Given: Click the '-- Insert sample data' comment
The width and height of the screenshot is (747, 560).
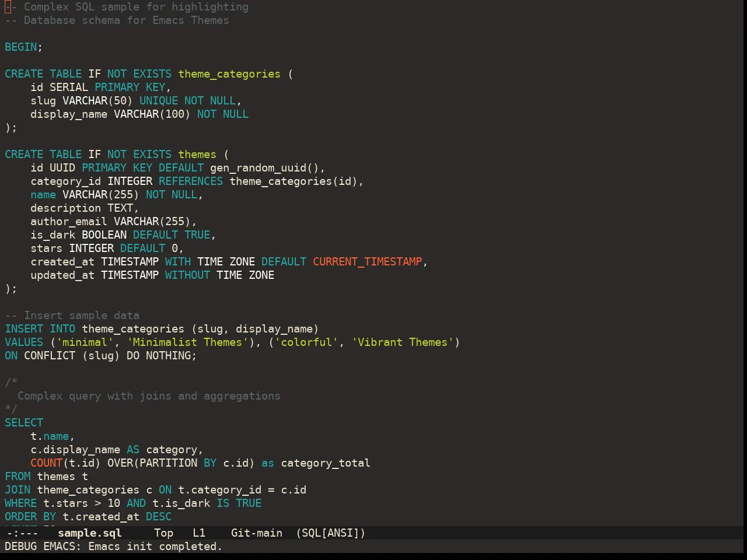Looking at the screenshot, I should [72, 316].
